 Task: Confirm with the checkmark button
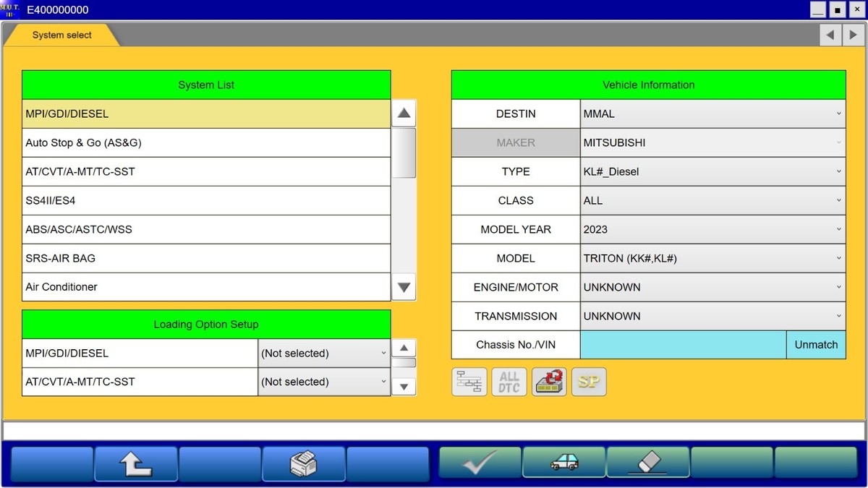(x=480, y=464)
